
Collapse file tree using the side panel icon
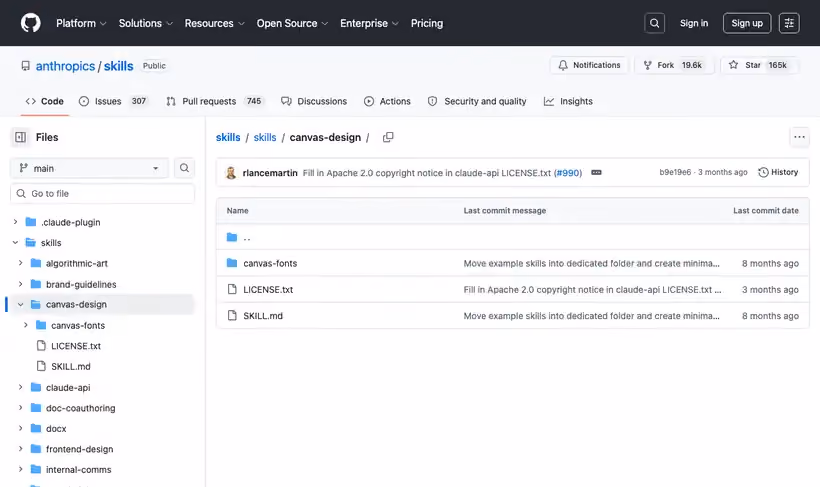[20, 137]
